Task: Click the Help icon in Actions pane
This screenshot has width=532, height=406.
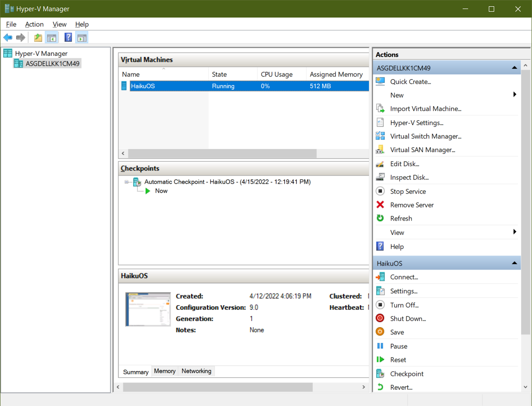Action: (380, 246)
